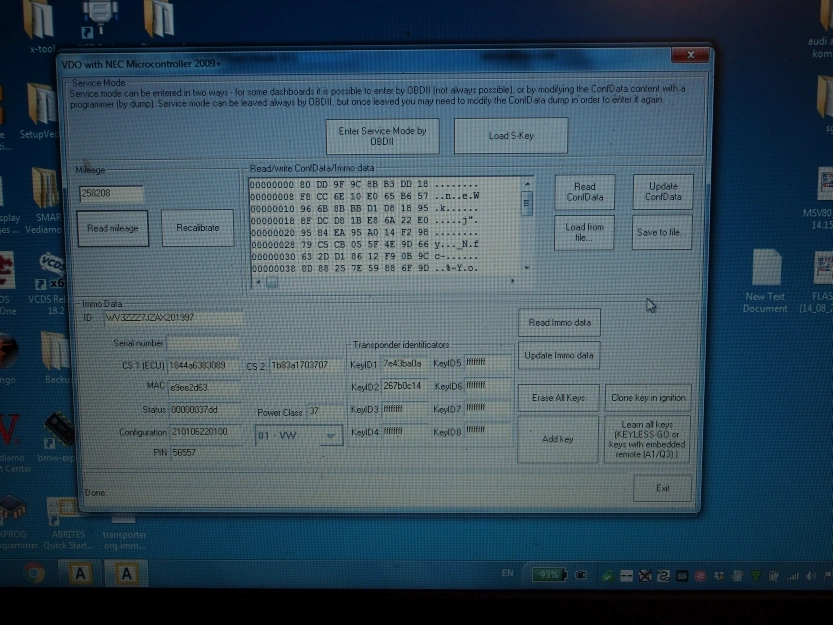Image resolution: width=833 pixels, height=625 pixels.
Task: Click the Immo ID VIN field
Action: coord(173,318)
